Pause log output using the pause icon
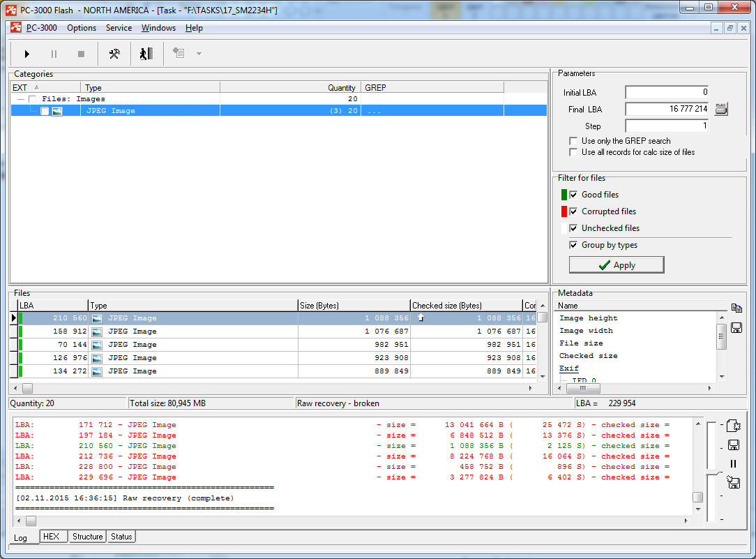Image resolution: width=756 pixels, height=559 pixels. tap(733, 463)
